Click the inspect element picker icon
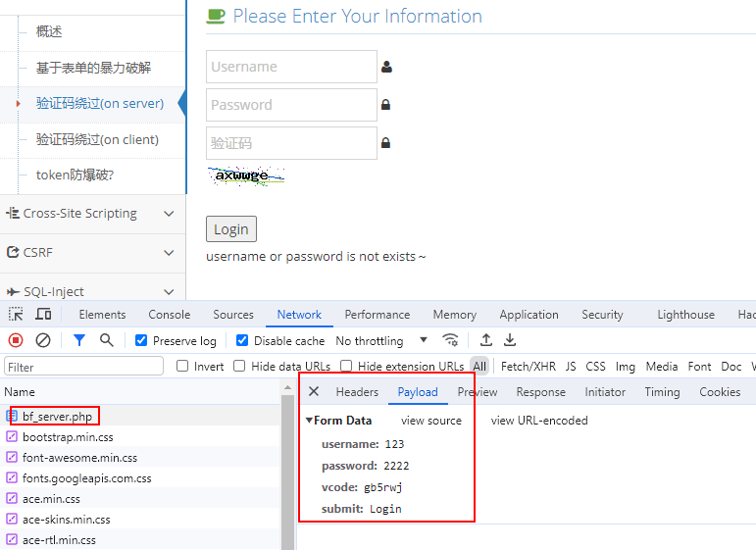The width and height of the screenshot is (756, 550). [16, 315]
